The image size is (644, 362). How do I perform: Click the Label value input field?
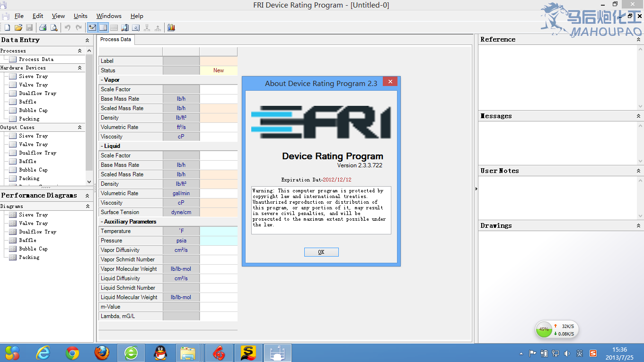point(219,61)
